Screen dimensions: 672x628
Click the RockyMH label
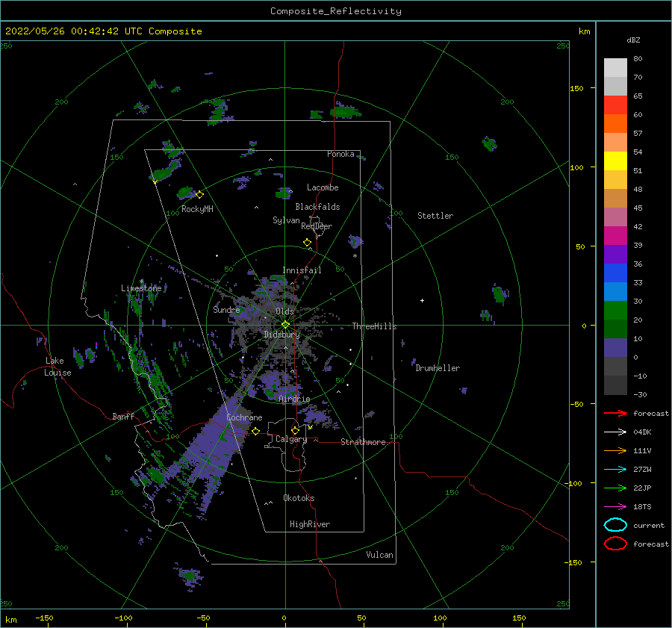point(197,209)
